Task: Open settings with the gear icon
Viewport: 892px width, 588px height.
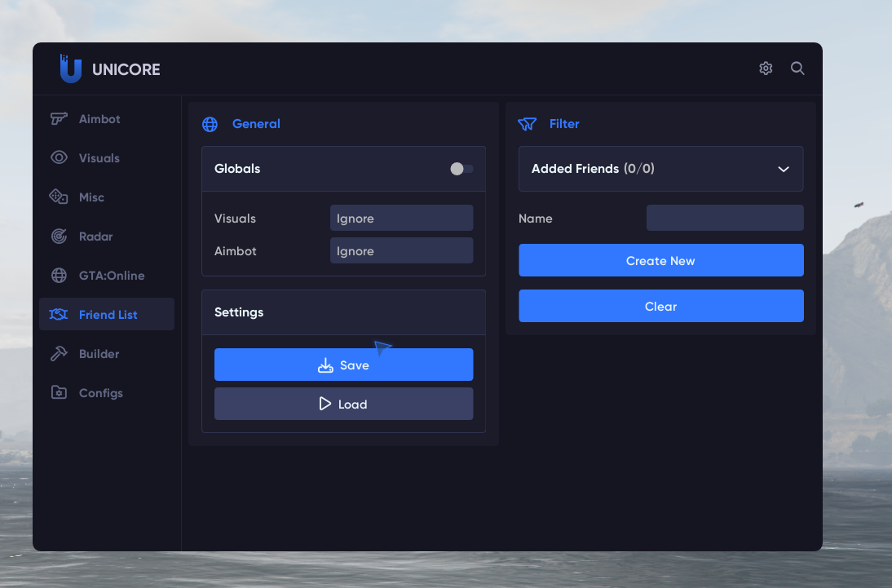Action: 766,69
